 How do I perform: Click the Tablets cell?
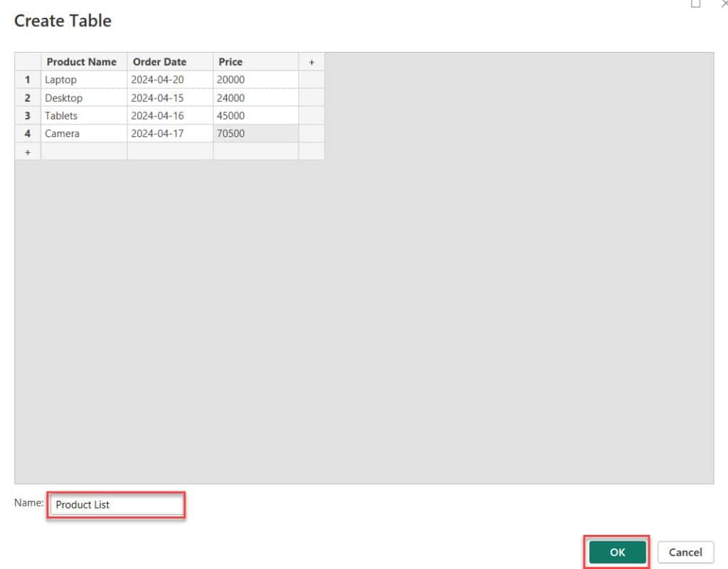click(x=84, y=116)
